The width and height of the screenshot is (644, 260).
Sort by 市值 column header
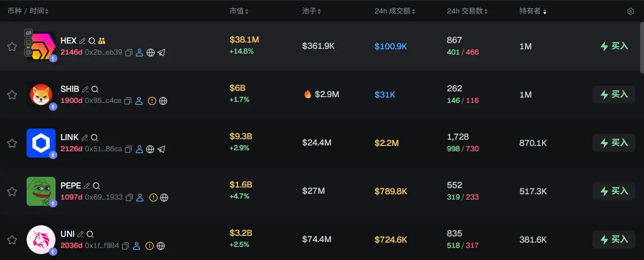point(239,11)
